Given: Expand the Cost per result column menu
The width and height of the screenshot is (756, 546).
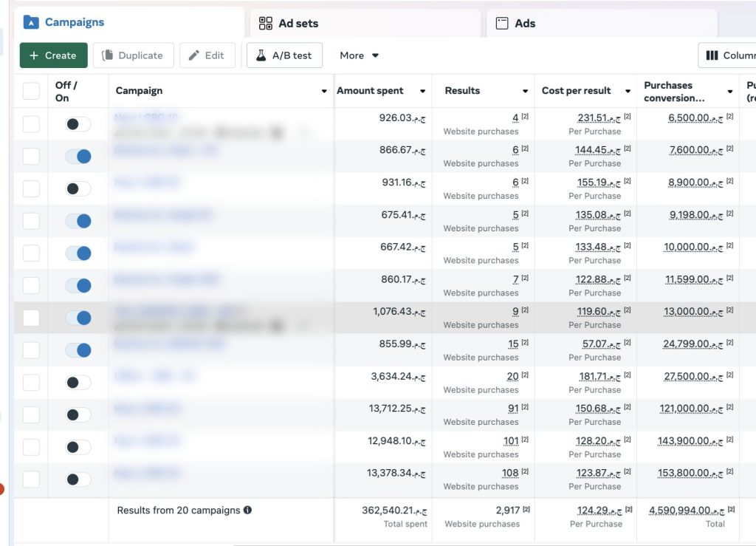Looking at the screenshot, I should pos(628,92).
